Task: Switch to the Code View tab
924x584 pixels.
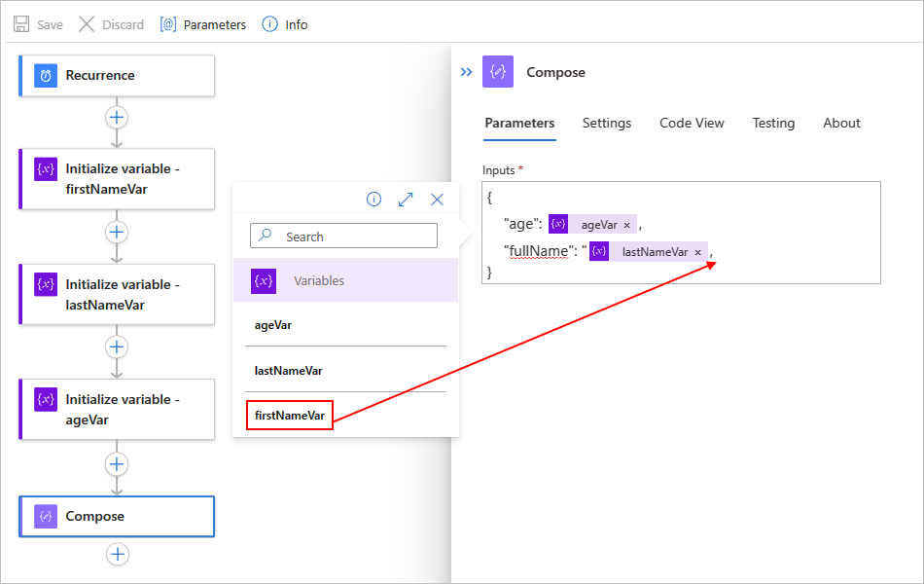Action: pyautogui.click(x=692, y=123)
